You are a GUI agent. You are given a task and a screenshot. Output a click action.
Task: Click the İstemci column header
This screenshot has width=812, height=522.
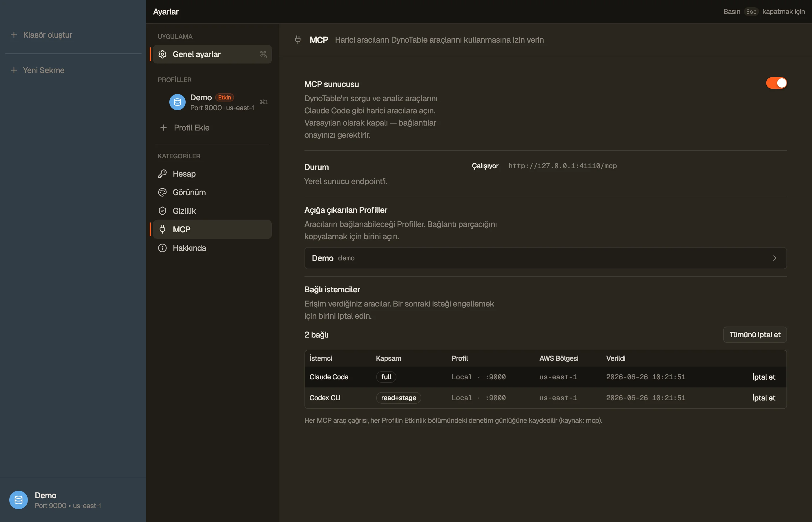321,358
